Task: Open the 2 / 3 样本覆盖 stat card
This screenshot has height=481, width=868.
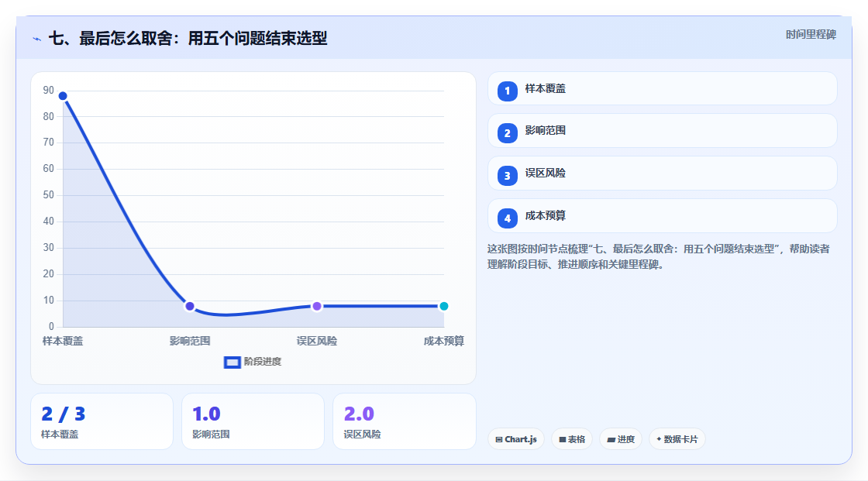Action: (x=102, y=422)
